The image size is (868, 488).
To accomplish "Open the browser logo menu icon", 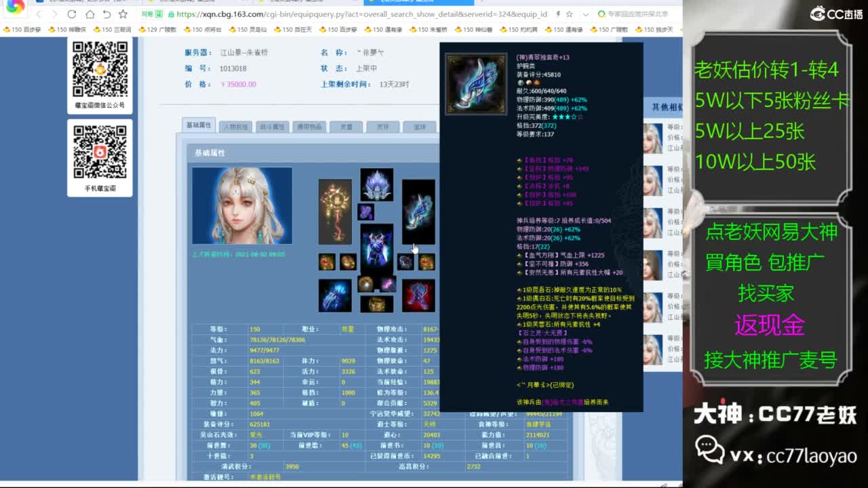I will [x=15, y=6].
